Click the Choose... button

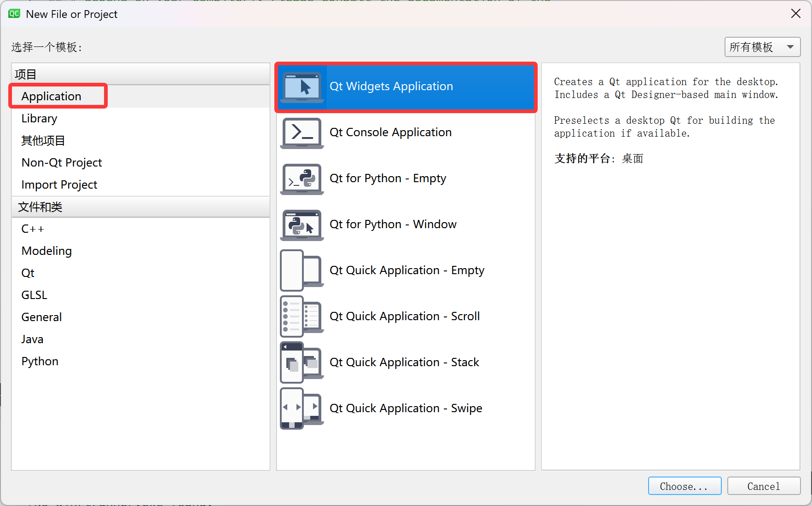(684, 486)
